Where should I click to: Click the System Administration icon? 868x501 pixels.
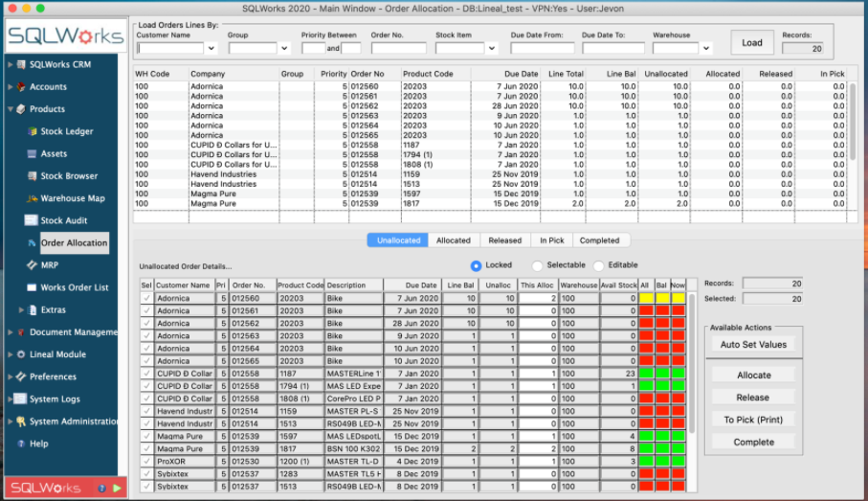point(21,421)
